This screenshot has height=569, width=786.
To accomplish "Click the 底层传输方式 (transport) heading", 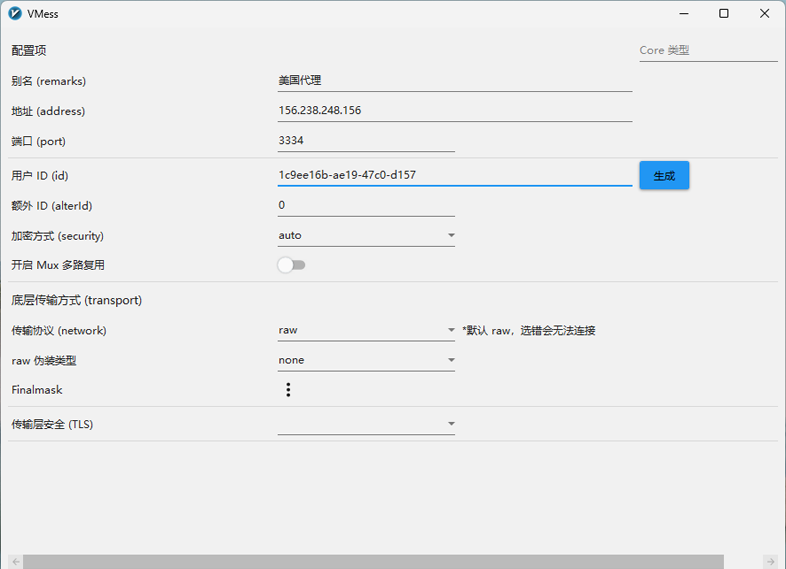I will click(77, 300).
